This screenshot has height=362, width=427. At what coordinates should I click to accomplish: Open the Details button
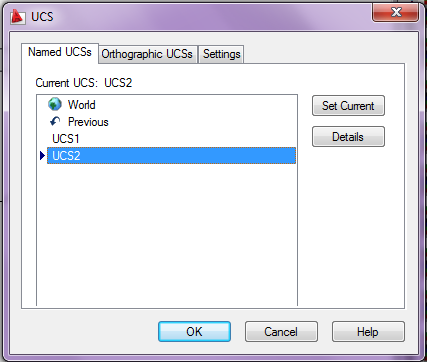tap(348, 137)
